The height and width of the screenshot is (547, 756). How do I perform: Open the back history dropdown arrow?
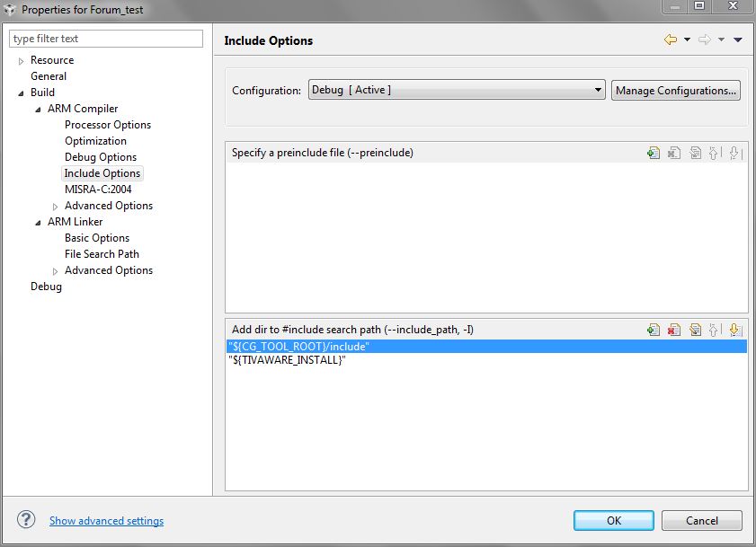pos(687,40)
